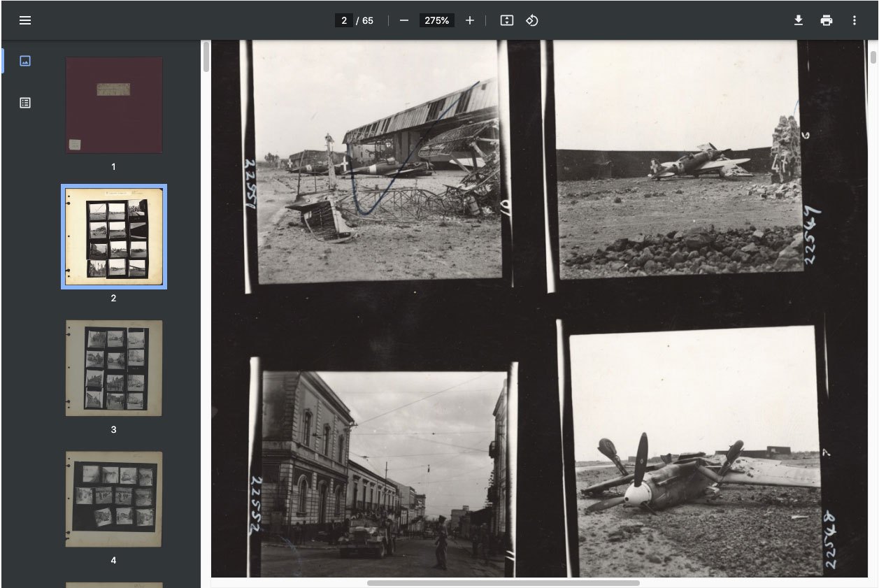
Task: Download the PDF file
Action: coord(798,20)
